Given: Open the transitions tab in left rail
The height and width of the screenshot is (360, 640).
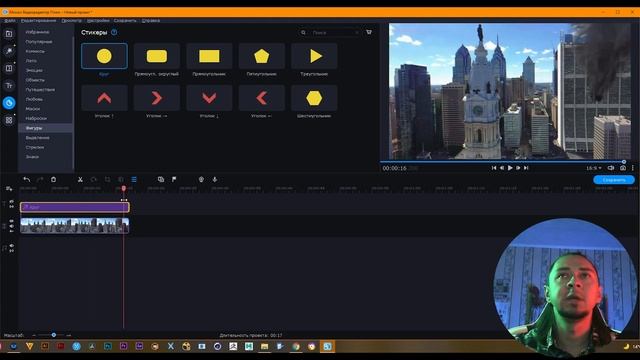Looking at the screenshot, I should tap(9, 68).
